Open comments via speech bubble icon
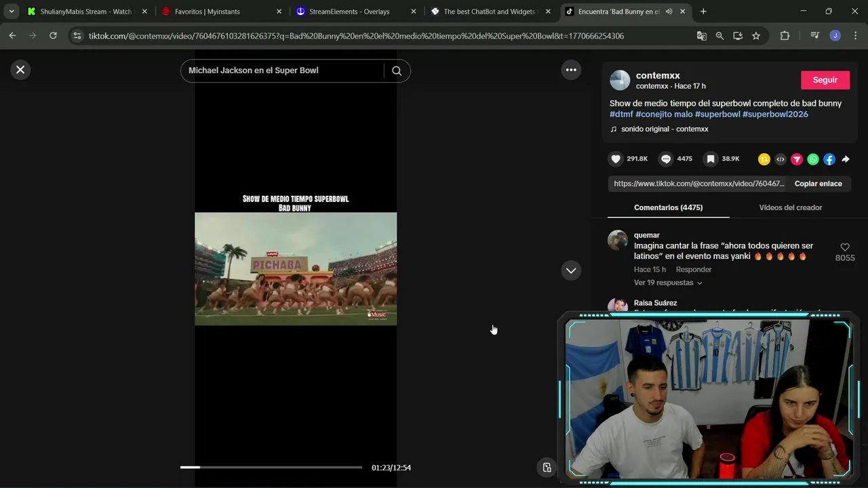 click(666, 159)
